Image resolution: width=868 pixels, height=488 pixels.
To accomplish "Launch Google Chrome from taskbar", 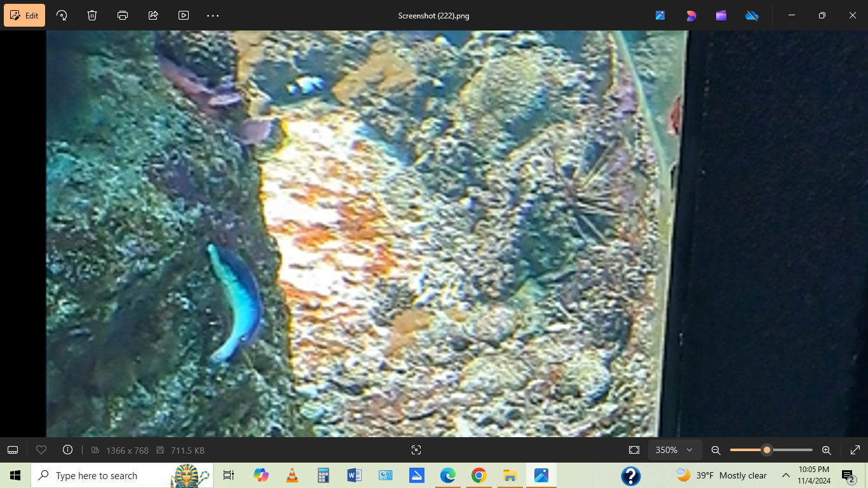I will pos(478,475).
